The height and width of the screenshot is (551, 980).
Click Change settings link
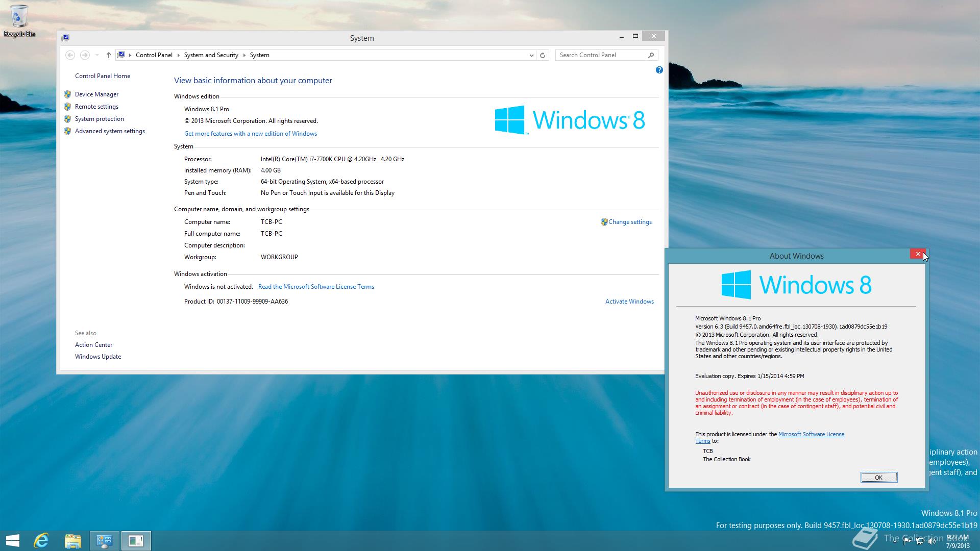630,222
